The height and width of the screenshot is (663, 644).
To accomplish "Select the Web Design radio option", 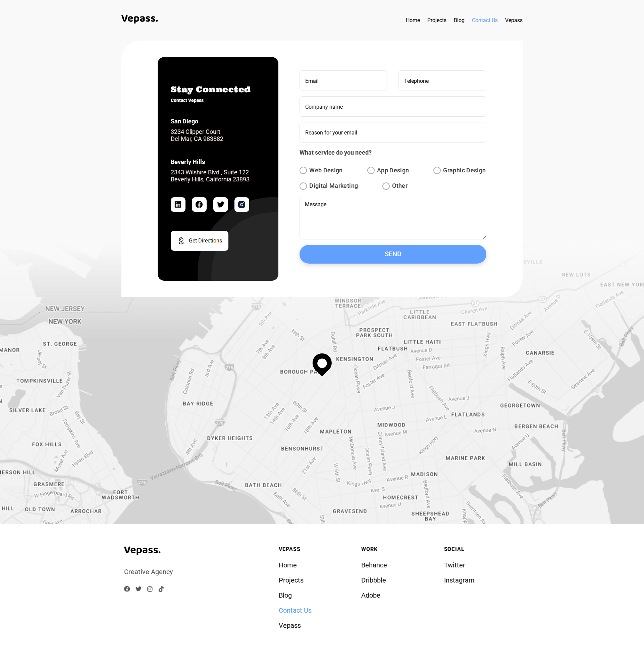I will [x=303, y=170].
